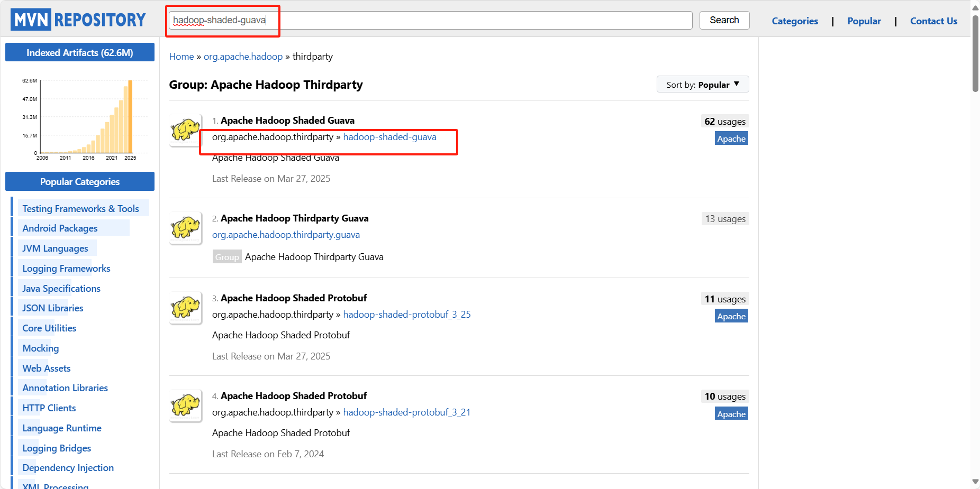Go to Home breadcrumb

(x=182, y=57)
